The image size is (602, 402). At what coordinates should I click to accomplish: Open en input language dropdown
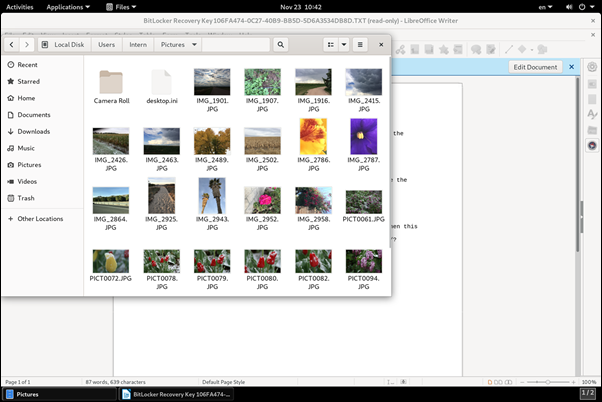545,7
